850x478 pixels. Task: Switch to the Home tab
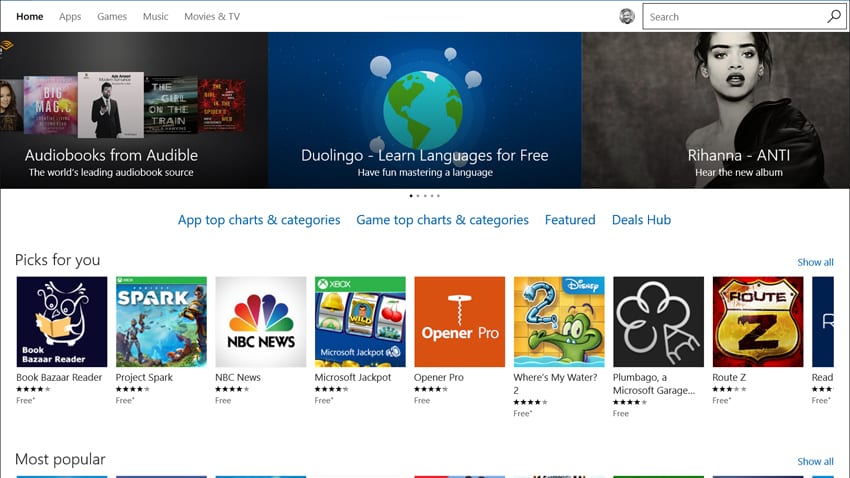[x=29, y=16]
